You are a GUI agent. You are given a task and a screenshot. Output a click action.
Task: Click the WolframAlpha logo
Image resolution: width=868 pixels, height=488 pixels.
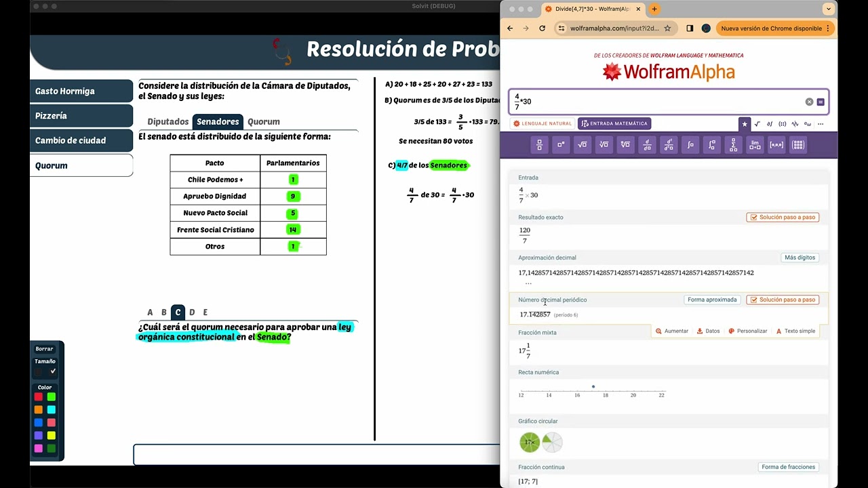(x=669, y=72)
